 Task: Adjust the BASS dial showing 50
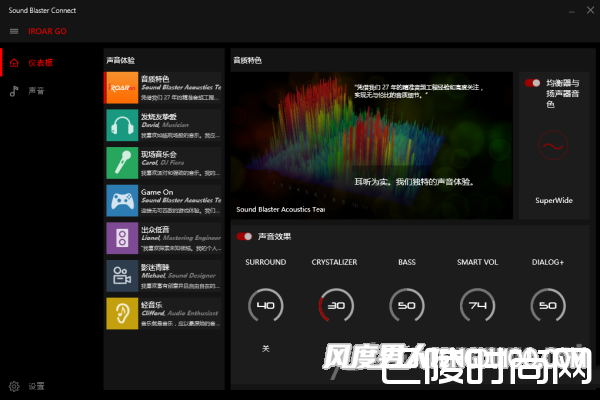coord(407,305)
